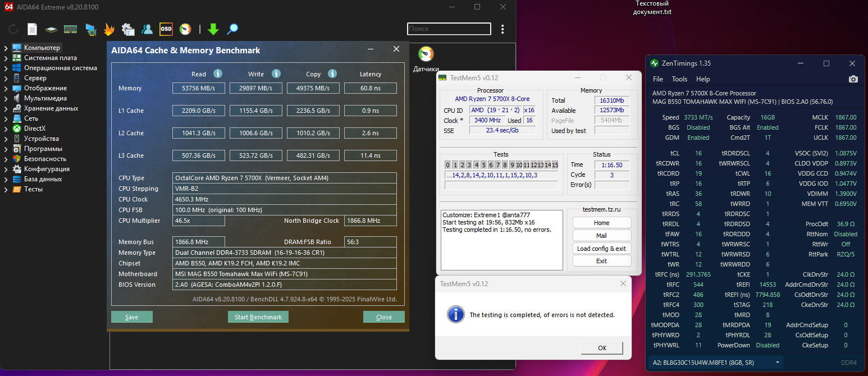Select the Программы tree icon
The image size is (868, 376).
tap(17, 149)
